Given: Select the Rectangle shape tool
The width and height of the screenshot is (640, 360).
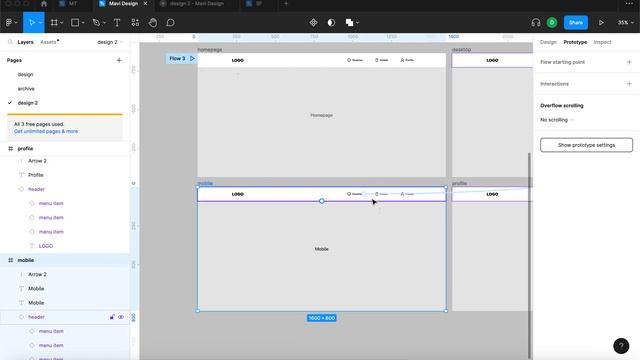Looking at the screenshot, I should 75,23.
